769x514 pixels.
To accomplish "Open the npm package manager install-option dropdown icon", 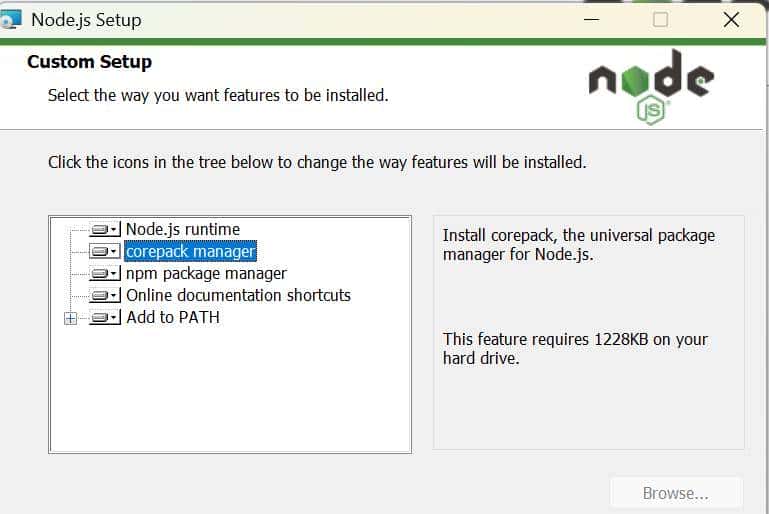I will [104, 273].
